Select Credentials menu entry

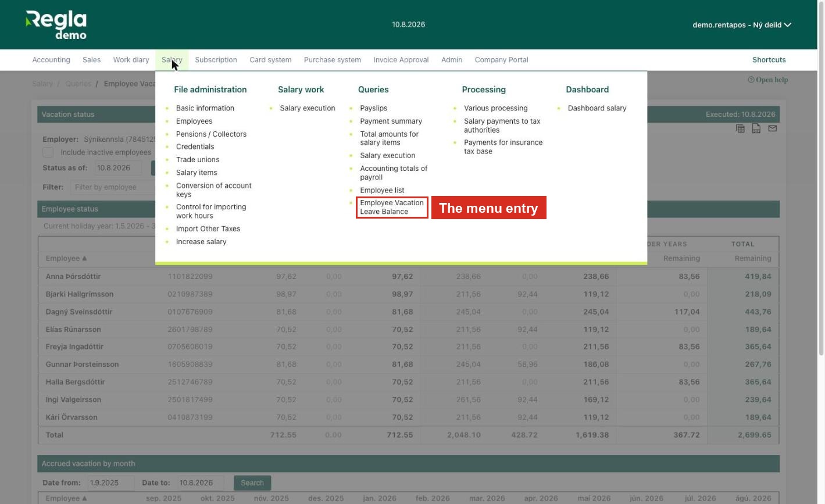[195, 146]
